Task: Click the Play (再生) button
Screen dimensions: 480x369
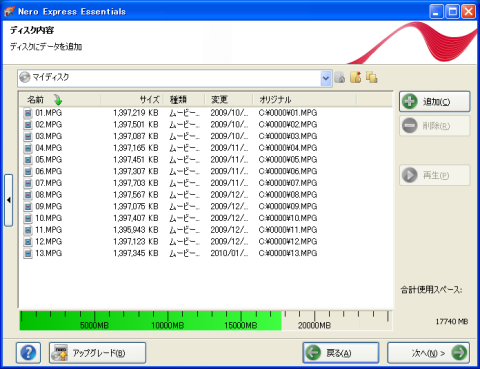Action: point(435,175)
